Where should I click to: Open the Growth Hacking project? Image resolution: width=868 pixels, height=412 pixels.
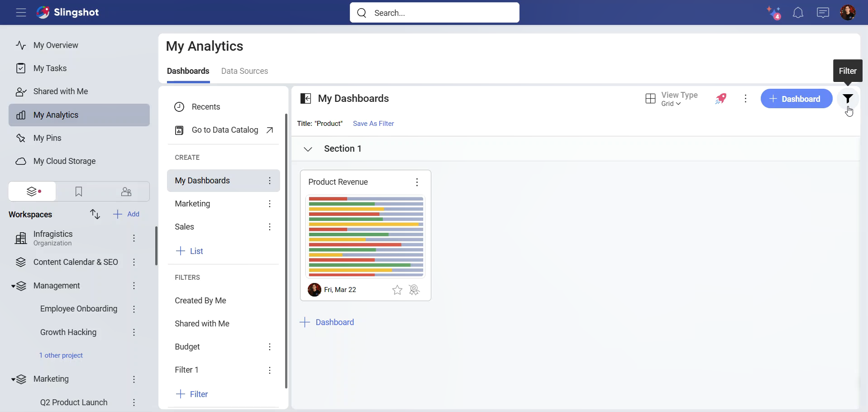click(x=68, y=332)
